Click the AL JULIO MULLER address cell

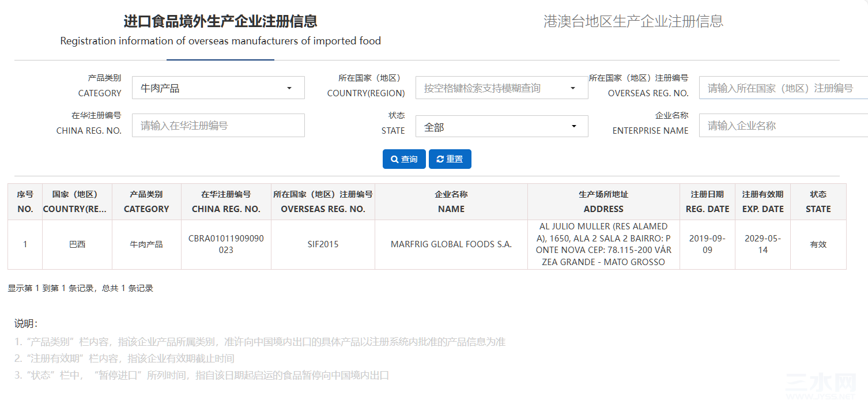click(603, 244)
